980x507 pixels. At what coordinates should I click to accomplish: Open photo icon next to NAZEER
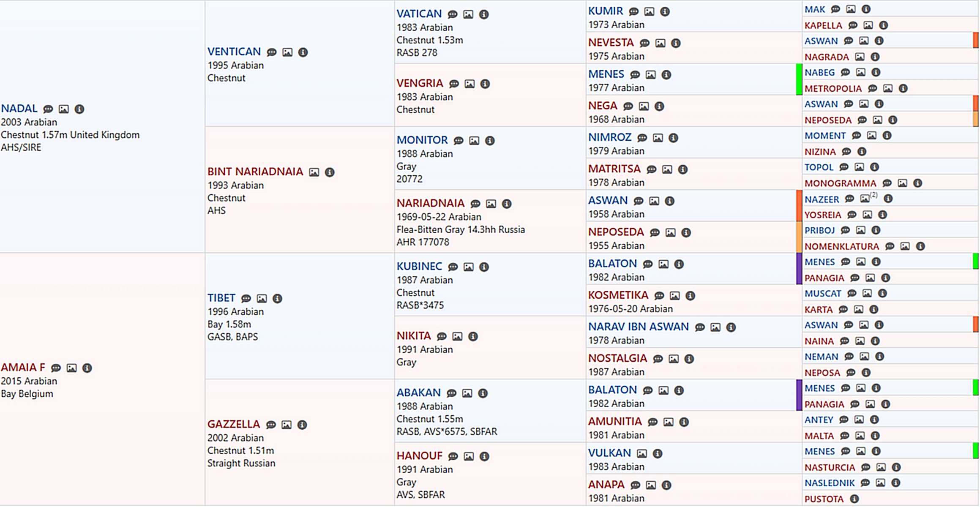(865, 199)
